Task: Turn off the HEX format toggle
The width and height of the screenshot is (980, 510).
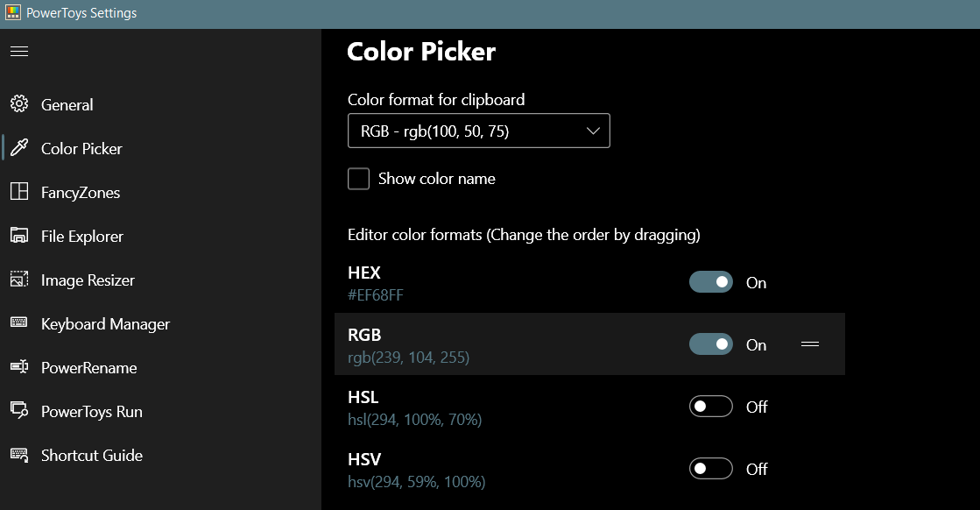Action: pyautogui.click(x=711, y=281)
